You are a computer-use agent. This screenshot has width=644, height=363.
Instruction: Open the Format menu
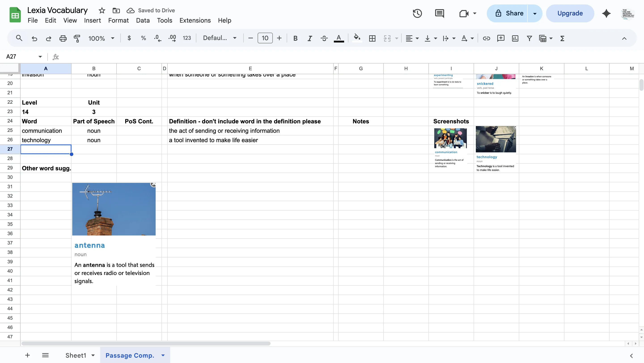tap(118, 20)
